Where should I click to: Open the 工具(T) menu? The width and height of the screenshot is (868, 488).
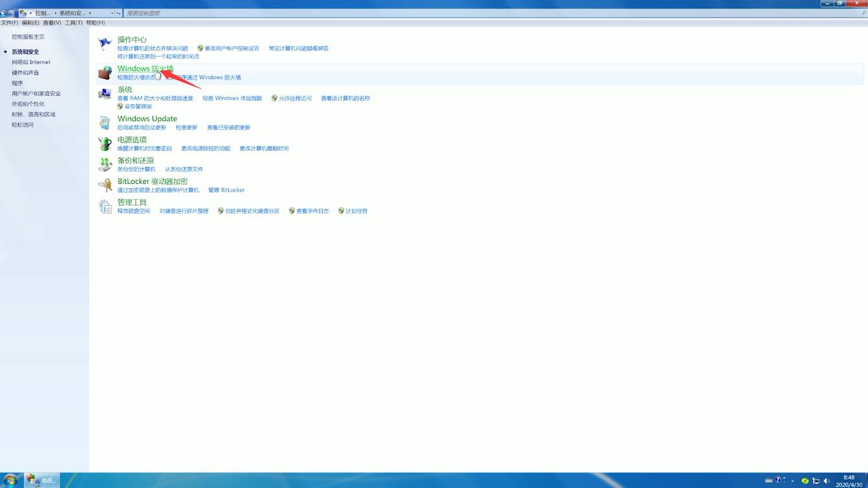pos(74,23)
